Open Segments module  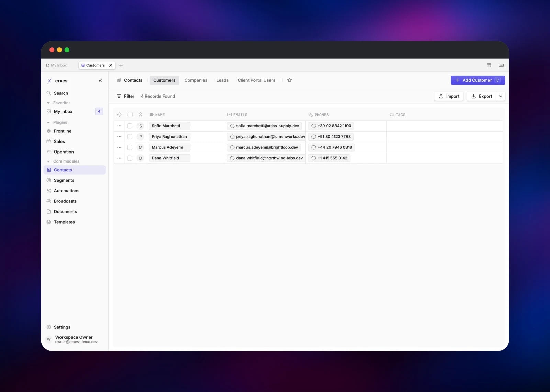click(x=75, y=180)
